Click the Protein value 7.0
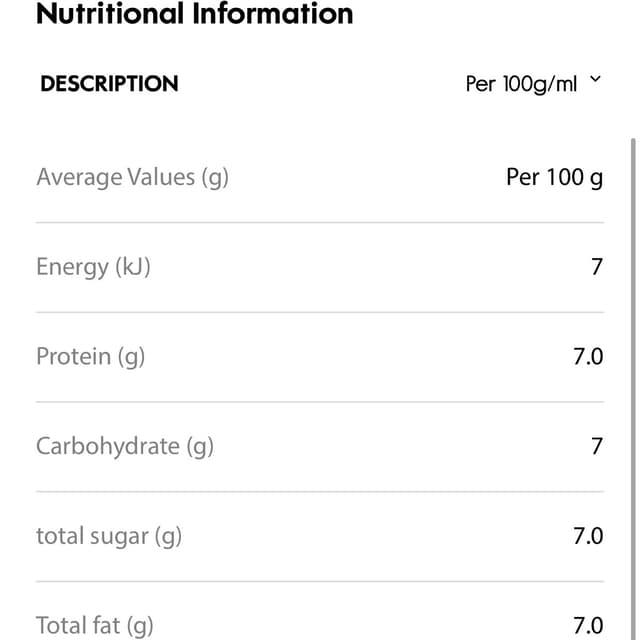The width and height of the screenshot is (640, 640). click(588, 357)
